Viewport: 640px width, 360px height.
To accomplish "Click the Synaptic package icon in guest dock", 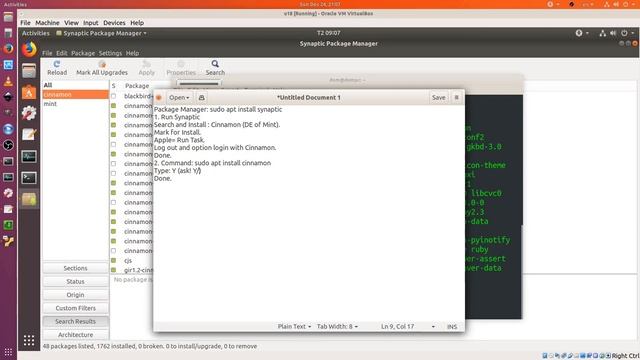I will point(29,199).
